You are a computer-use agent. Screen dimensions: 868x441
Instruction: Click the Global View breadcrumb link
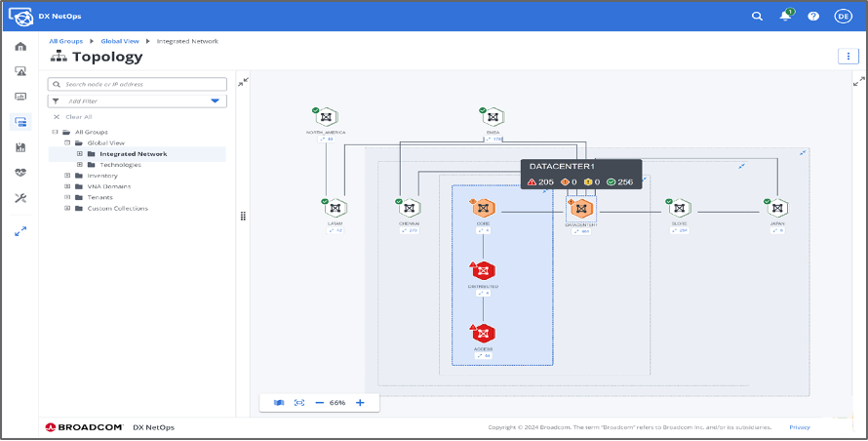[x=120, y=41]
